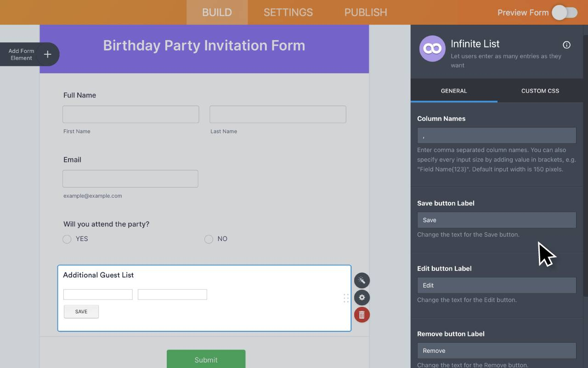Image resolution: width=588 pixels, height=368 pixels.
Task: Click the info icon beside Infinite List
Action: [566, 45]
